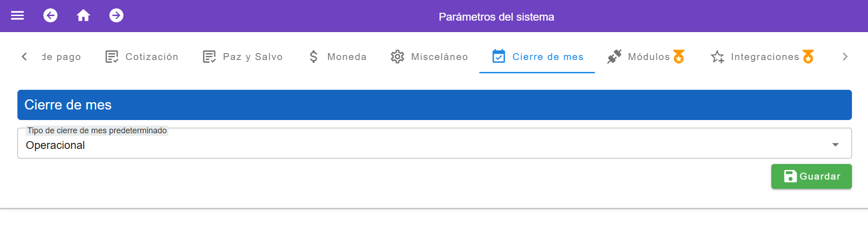
Task: Click the Misceláneo gear icon
Action: coord(397,57)
